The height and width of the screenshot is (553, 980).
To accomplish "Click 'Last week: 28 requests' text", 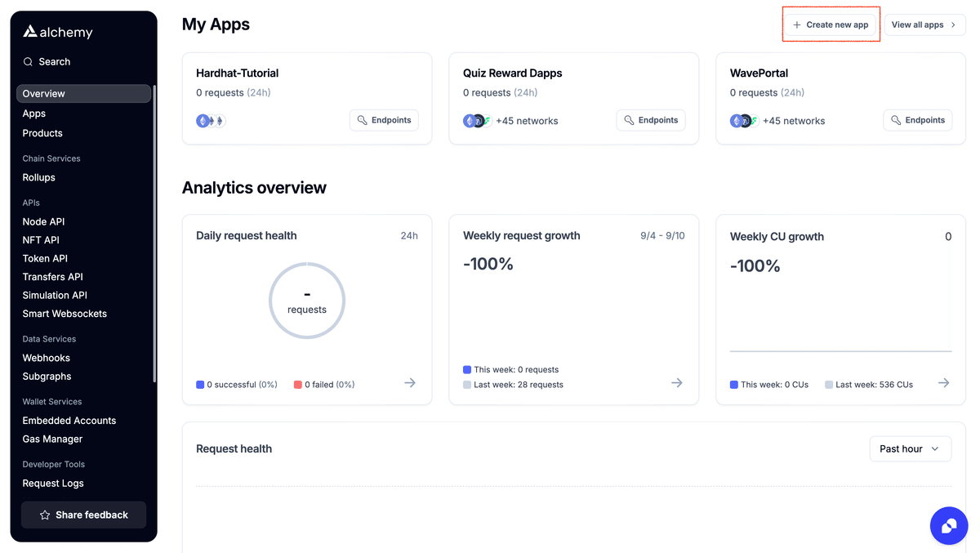I will tap(519, 385).
